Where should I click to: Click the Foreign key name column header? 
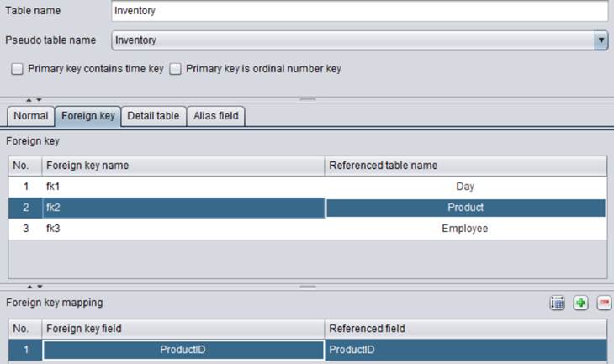point(182,166)
